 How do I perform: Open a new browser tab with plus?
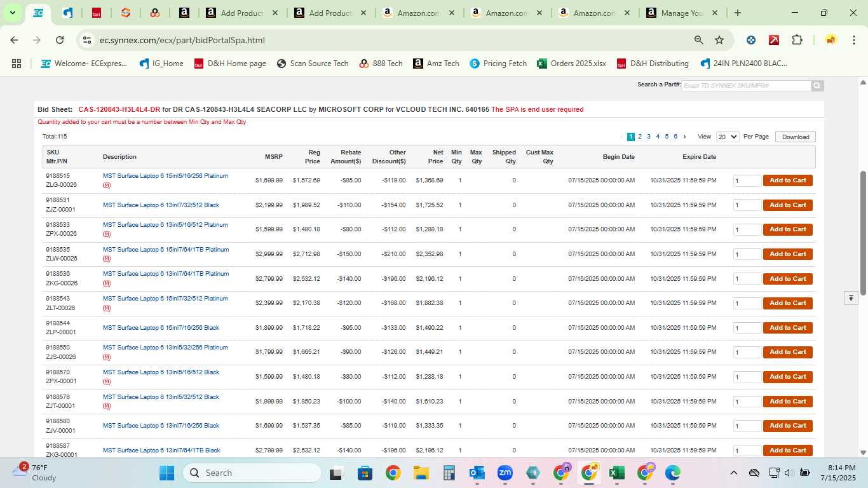click(x=737, y=13)
